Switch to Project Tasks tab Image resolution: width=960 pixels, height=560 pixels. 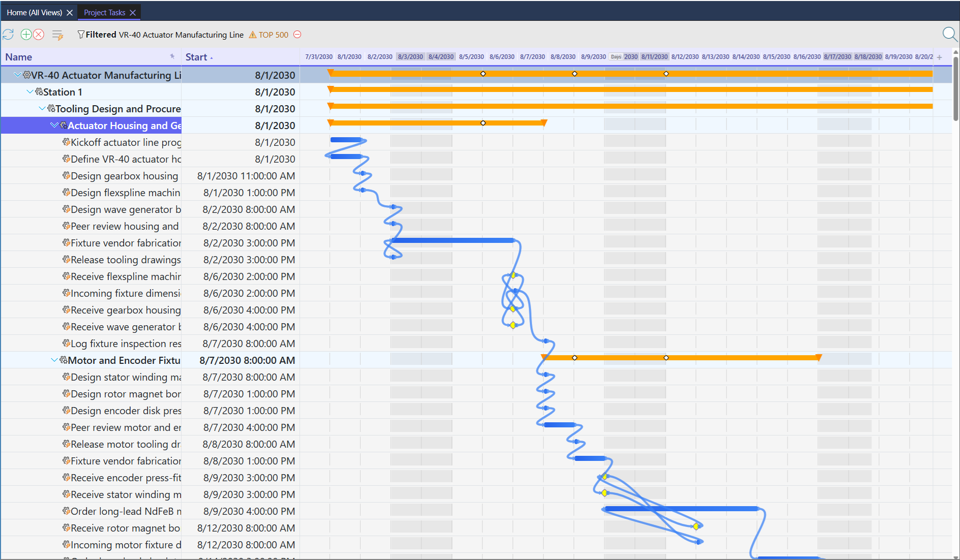click(104, 13)
